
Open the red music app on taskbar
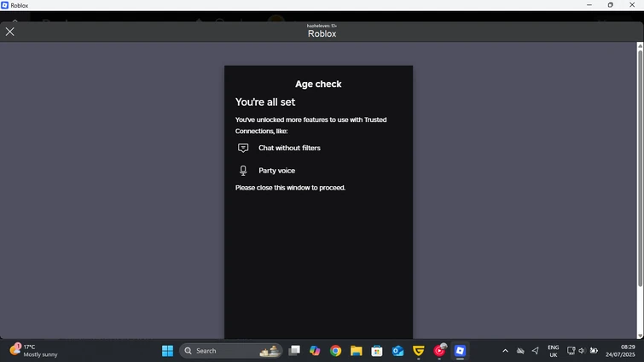(439, 351)
